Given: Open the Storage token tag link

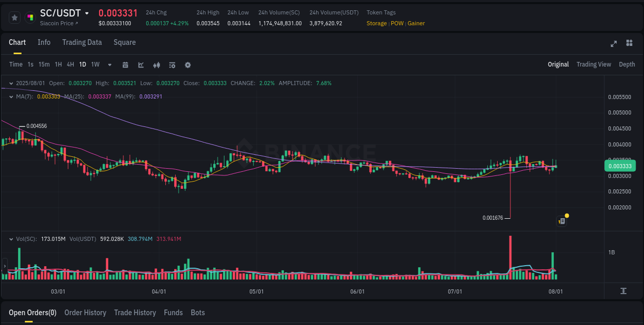Looking at the screenshot, I should pyautogui.click(x=376, y=23).
